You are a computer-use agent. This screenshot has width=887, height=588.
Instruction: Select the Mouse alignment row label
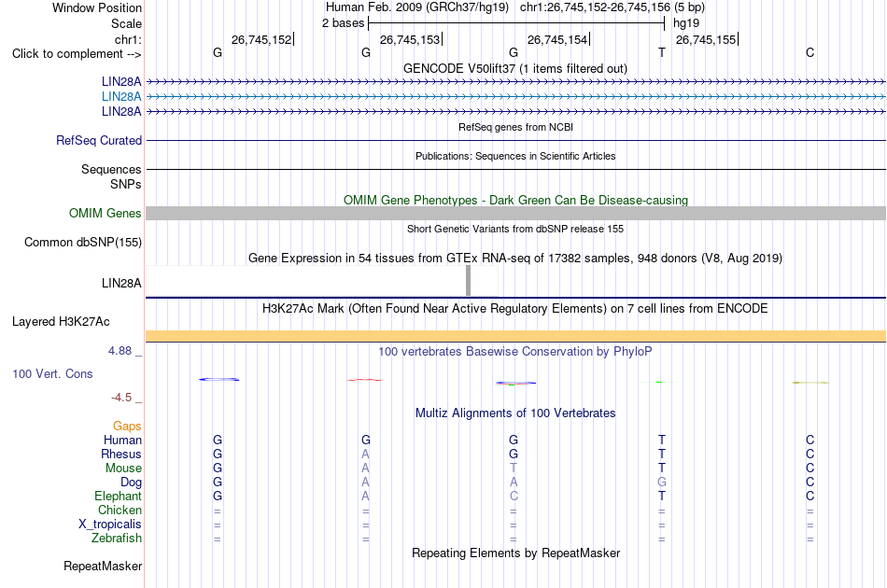click(123, 469)
